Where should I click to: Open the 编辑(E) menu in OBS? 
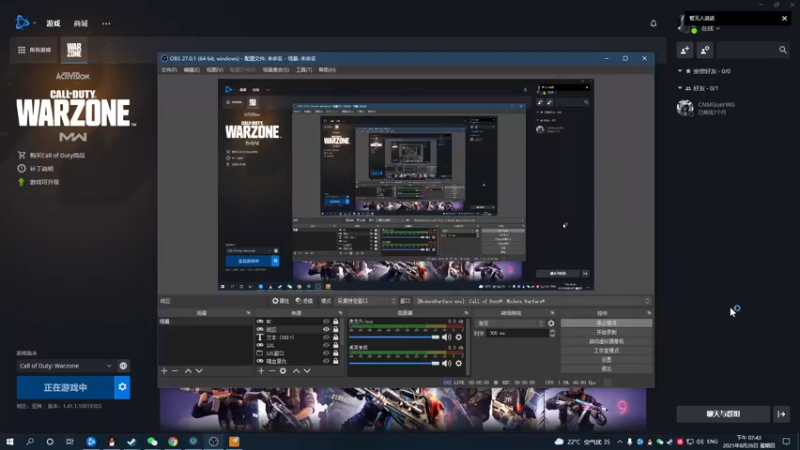pos(192,70)
